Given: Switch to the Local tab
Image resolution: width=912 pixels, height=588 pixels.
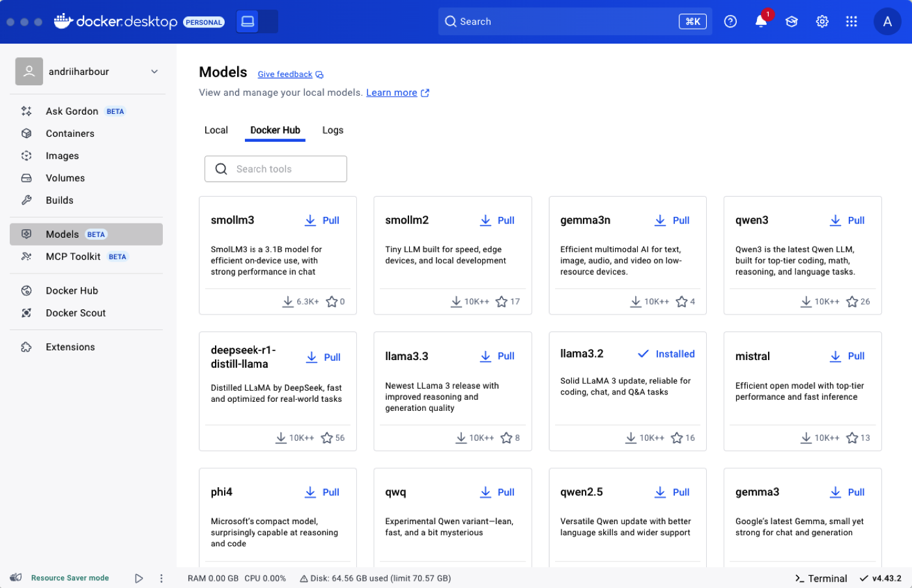Looking at the screenshot, I should [x=216, y=130].
